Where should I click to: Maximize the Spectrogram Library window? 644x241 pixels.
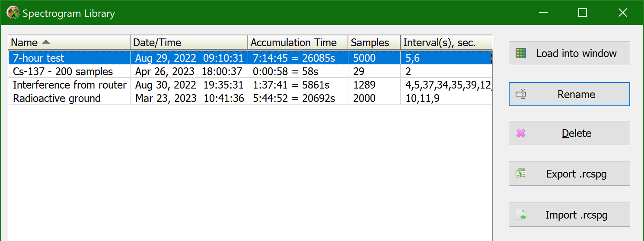[x=583, y=13]
